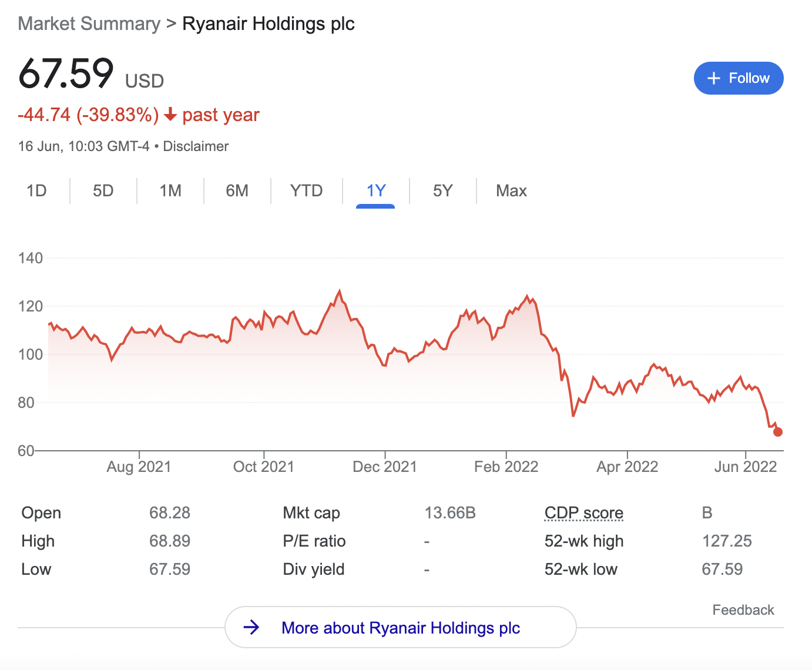Click the CDP score label
This screenshot has height=670, width=812.
[583, 513]
